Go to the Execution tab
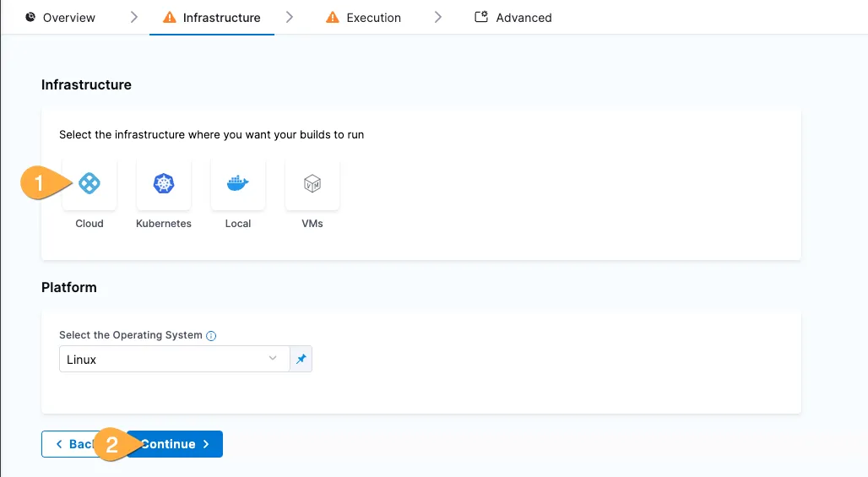The height and width of the screenshot is (477, 868). click(x=373, y=17)
